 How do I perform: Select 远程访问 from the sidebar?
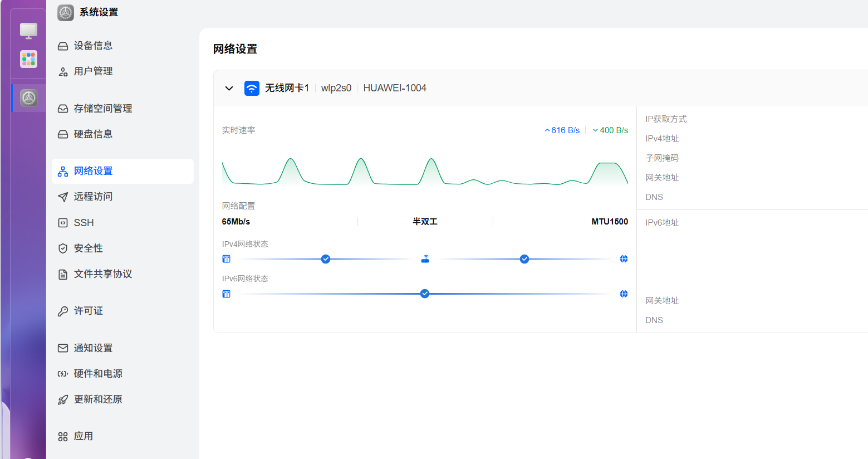coord(93,197)
